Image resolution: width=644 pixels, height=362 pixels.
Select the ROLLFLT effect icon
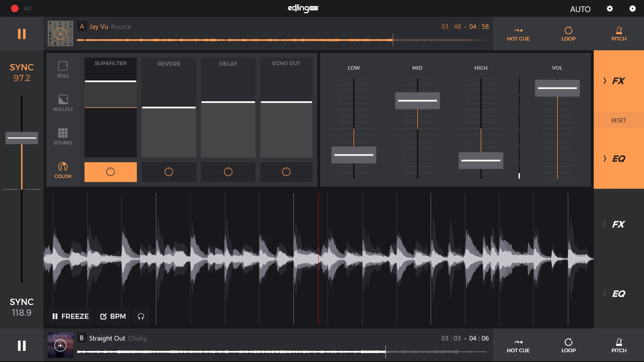[63, 102]
